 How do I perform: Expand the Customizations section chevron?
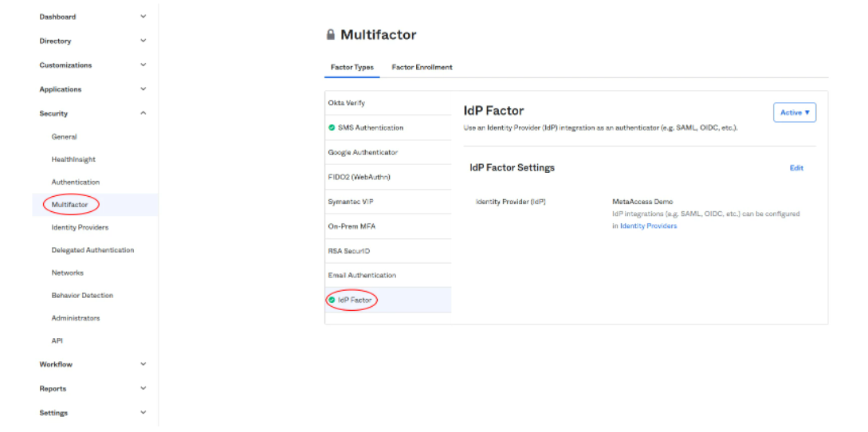143,65
